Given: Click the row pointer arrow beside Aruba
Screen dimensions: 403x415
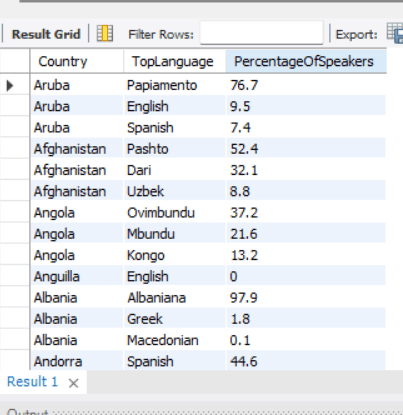Looking at the screenshot, I should pos(10,85).
